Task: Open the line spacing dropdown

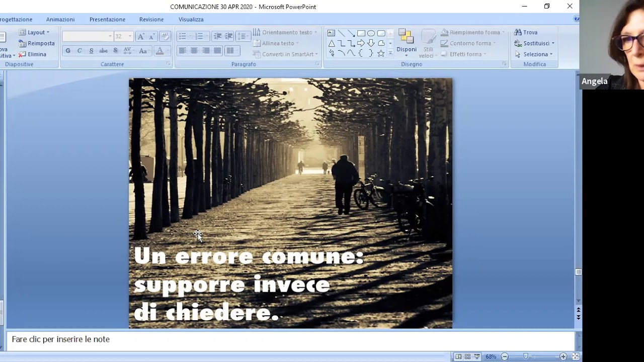Action: pyautogui.click(x=243, y=36)
